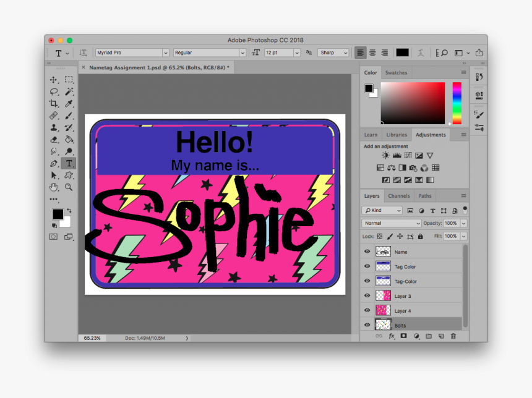Image resolution: width=532 pixels, height=398 pixels.
Task: Add a Brightness/Contrast adjustment
Action: (385, 155)
